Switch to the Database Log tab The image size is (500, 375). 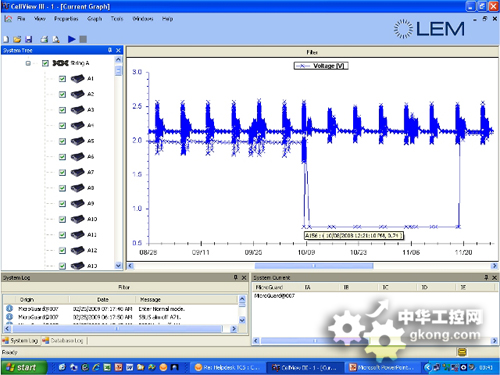coord(63,340)
